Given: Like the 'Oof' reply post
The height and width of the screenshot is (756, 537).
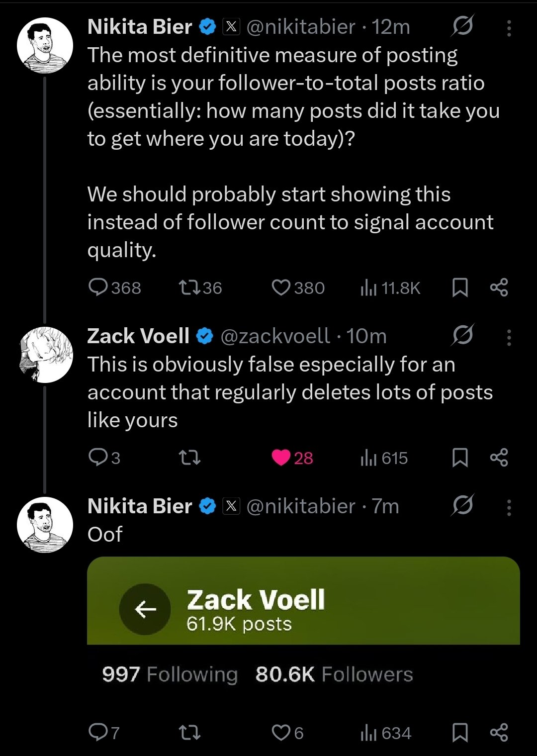Looking at the screenshot, I should (281, 733).
